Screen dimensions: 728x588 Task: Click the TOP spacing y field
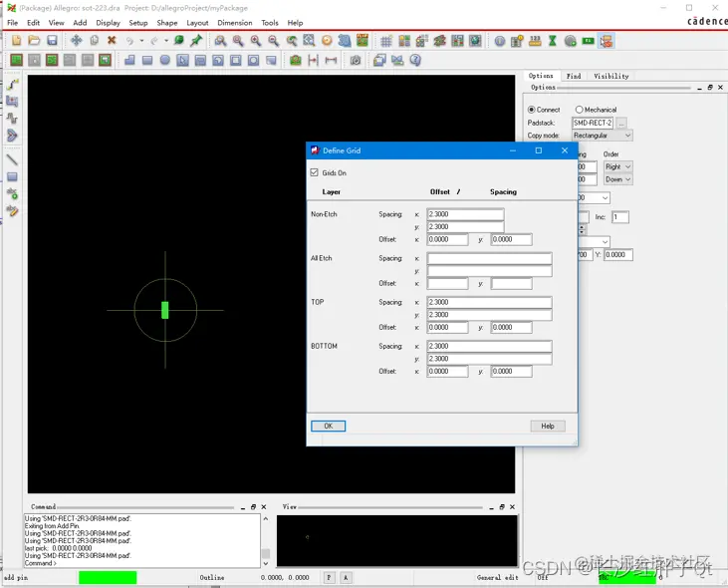489,315
